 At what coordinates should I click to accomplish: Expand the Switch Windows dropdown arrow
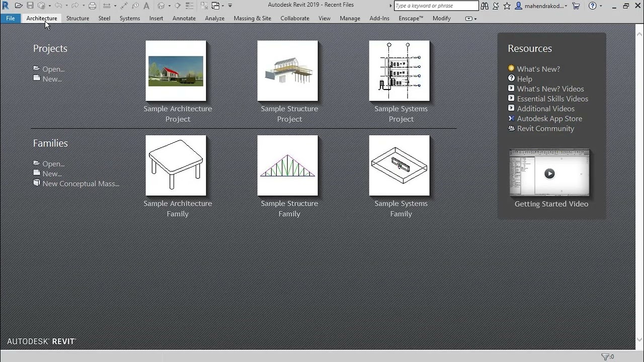click(x=223, y=6)
